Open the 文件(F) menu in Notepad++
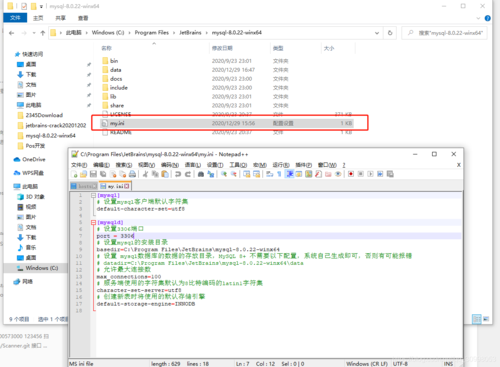 pos(79,165)
